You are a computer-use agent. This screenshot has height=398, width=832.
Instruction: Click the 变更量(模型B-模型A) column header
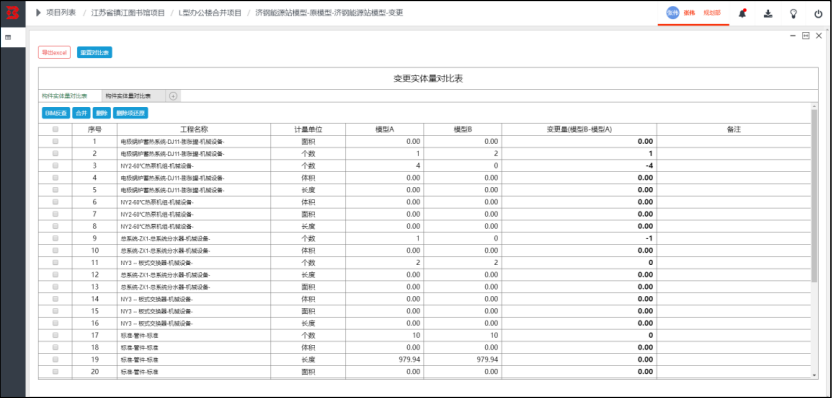[x=579, y=129]
